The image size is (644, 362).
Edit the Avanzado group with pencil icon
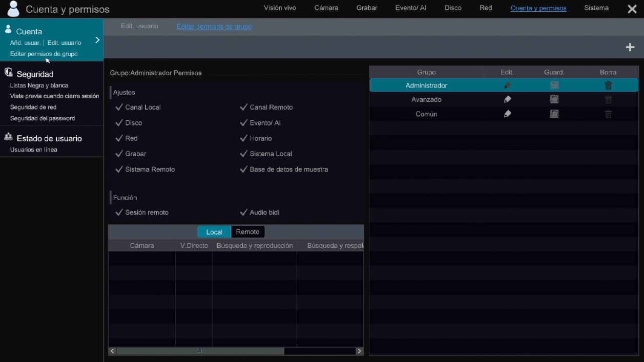click(x=507, y=99)
